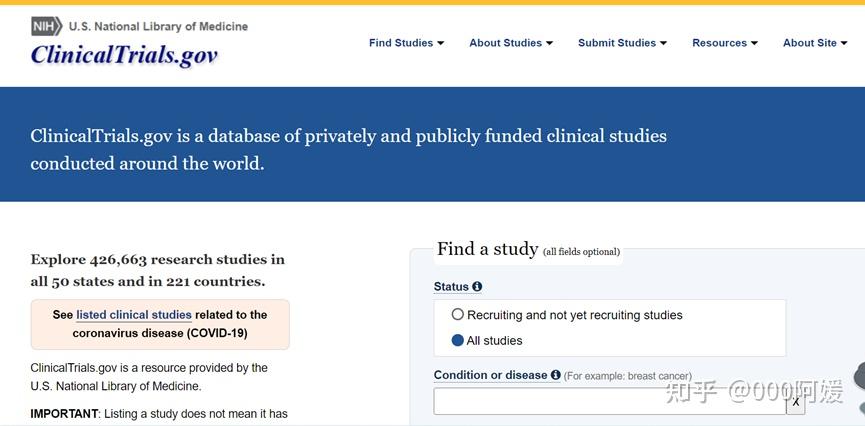
Task: Open the Find Studies menu
Action: [406, 43]
